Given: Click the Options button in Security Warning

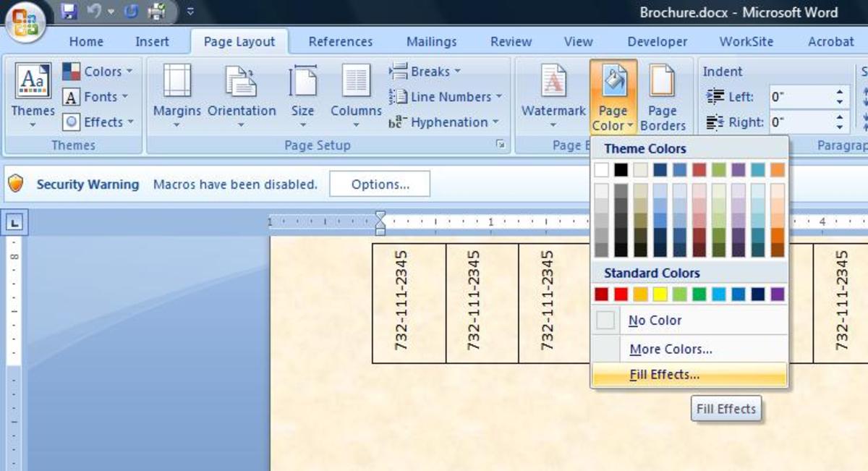Looking at the screenshot, I should click(x=380, y=184).
